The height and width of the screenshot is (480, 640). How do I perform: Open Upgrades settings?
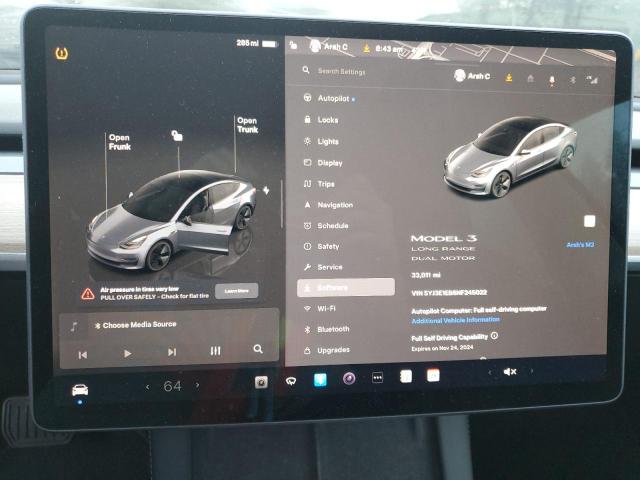[x=327, y=350]
